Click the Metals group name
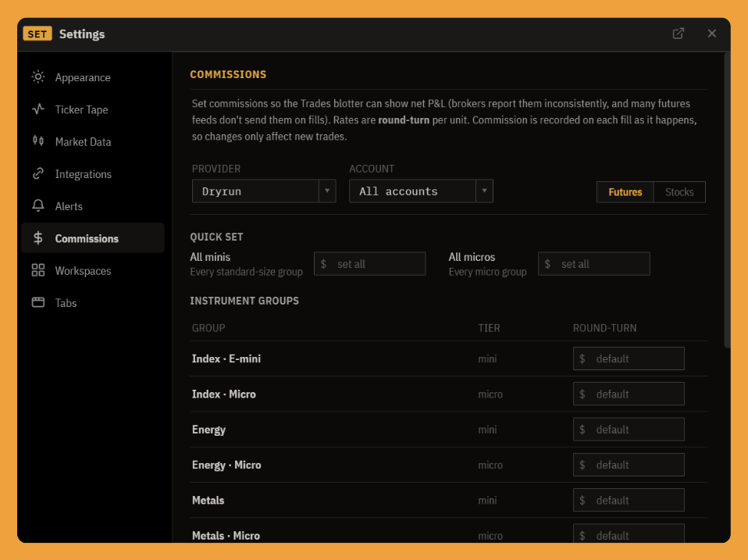 pyautogui.click(x=208, y=500)
